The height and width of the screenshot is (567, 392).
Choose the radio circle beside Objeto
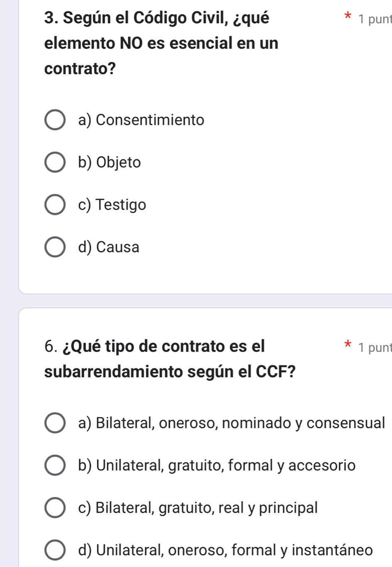coord(54,163)
